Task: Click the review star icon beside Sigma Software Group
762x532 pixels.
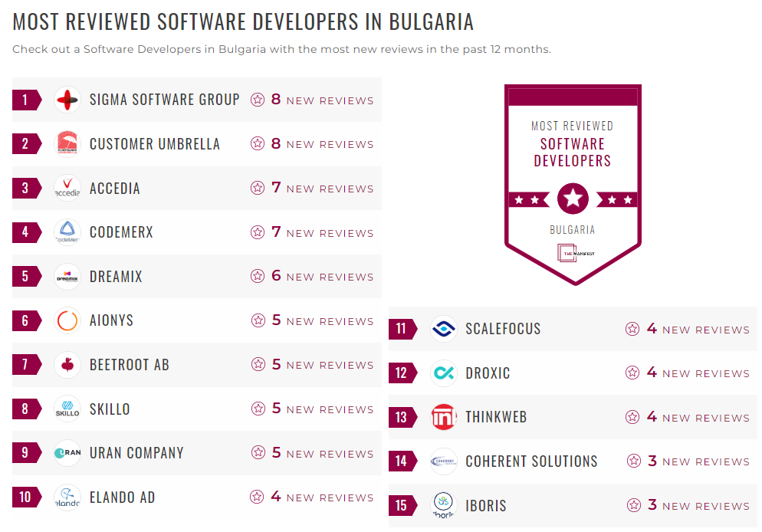Action: click(x=258, y=100)
